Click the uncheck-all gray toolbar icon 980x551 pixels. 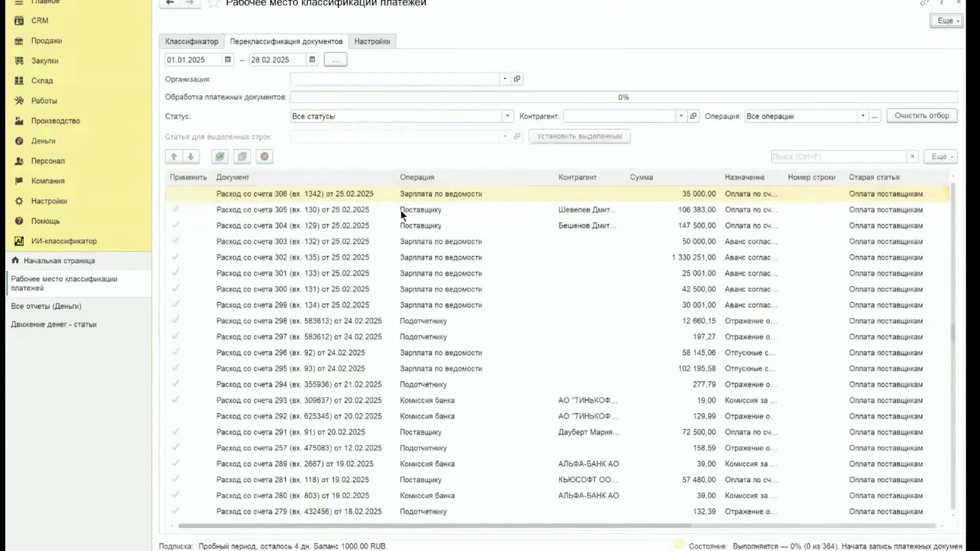242,157
